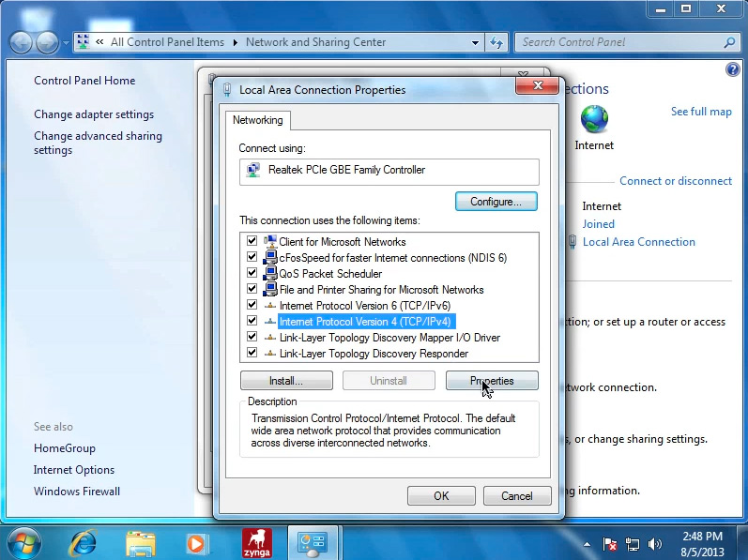Toggle Link-Layer Topology Discovery Mapper checkbox
748x560 pixels.
[x=252, y=337]
